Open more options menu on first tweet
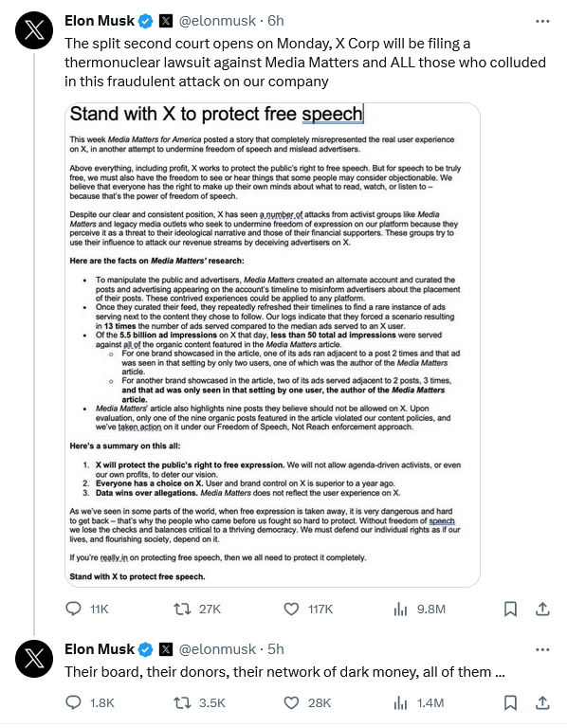The image size is (567, 728). point(542,22)
